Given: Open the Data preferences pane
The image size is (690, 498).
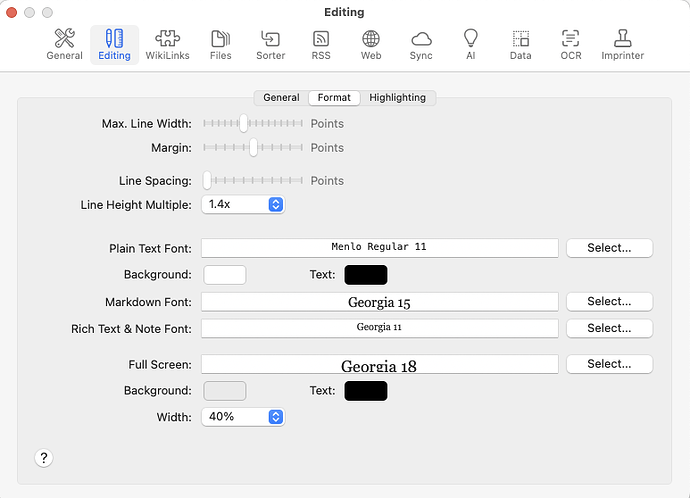Looking at the screenshot, I should click(520, 44).
